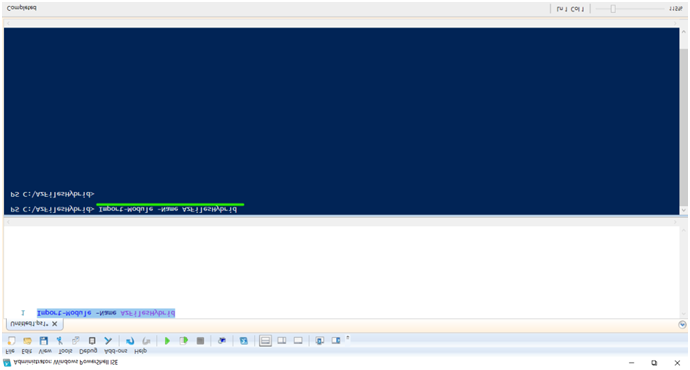Collapse the script pane using round chevron
This screenshot has height=370, width=690.
coord(682,325)
